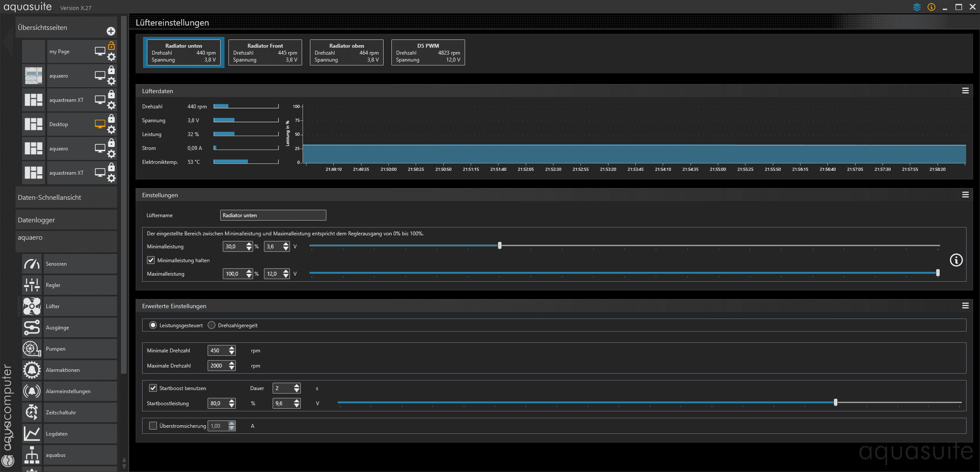Select the Radiator oben fan tab
Screen dimensions: 980x472
coord(347,52)
